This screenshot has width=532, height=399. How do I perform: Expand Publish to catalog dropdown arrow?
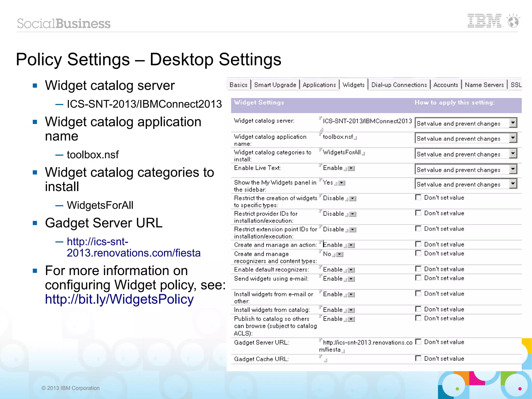coord(351,319)
